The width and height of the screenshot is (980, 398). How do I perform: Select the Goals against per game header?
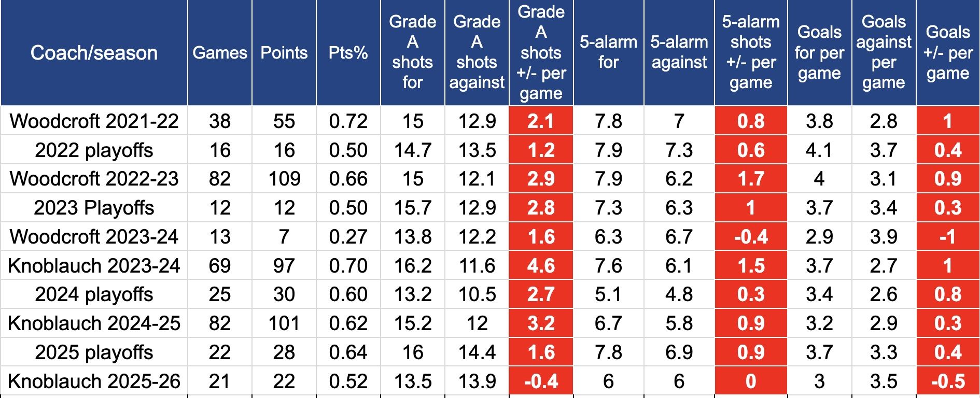(x=884, y=52)
